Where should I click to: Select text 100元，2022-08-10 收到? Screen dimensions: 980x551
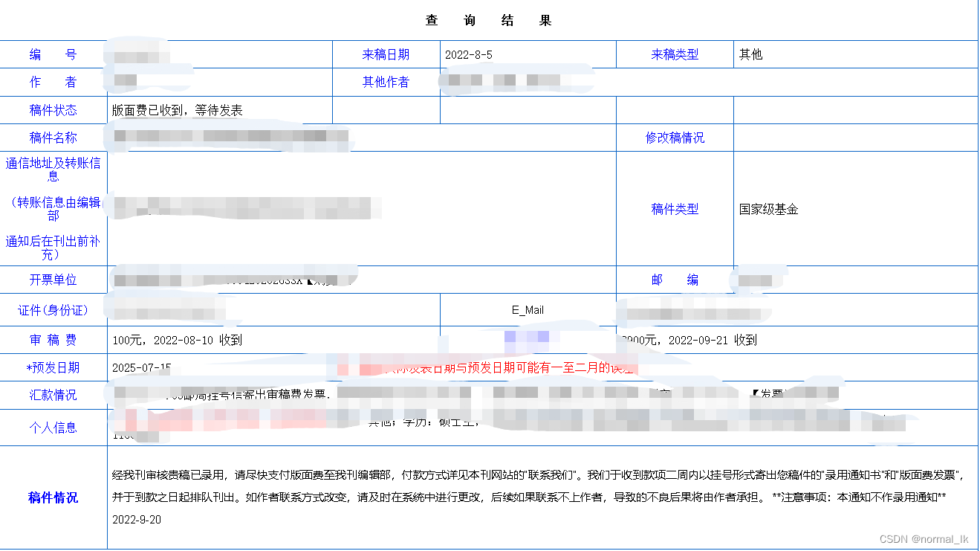[177, 340]
